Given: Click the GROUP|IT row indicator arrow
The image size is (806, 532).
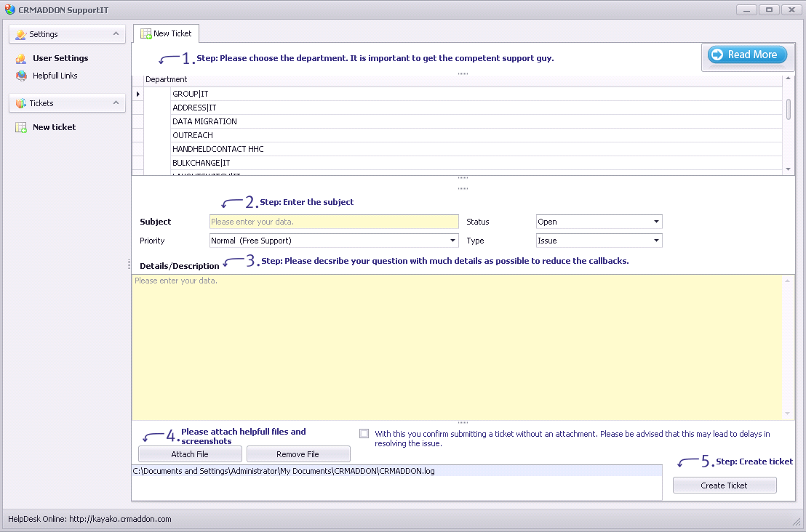Looking at the screenshot, I should pyautogui.click(x=137, y=94).
